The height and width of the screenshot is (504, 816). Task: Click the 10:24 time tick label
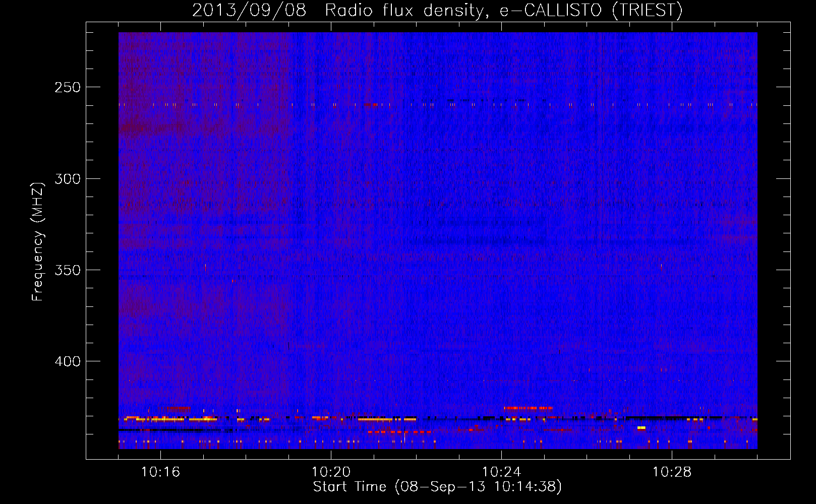pyautogui.click(x=501, y=472)
